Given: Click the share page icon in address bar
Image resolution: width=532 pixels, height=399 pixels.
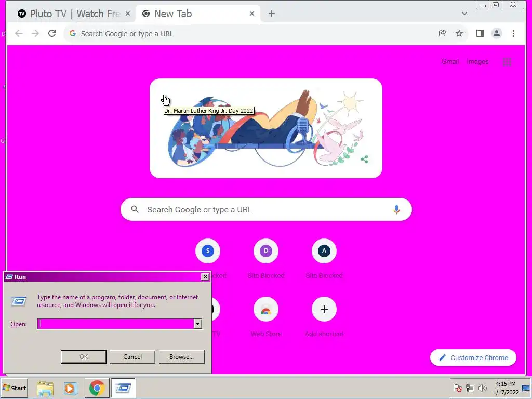Looking at the screenshot, I should click(x=443, y=33).
